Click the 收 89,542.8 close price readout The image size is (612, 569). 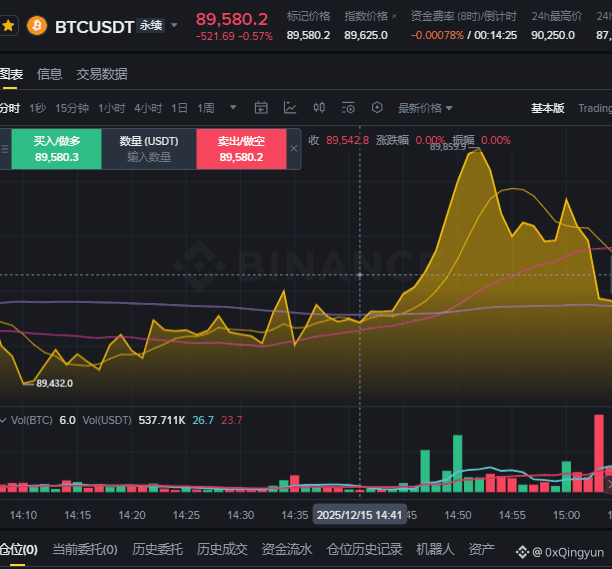(339, 140)
